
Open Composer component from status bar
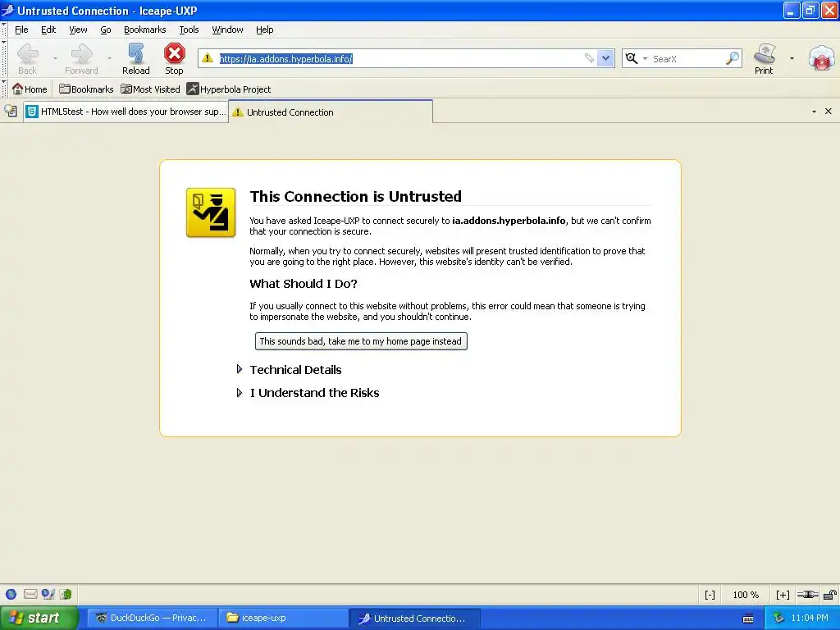pyautogui.click(x=48, y=594)
